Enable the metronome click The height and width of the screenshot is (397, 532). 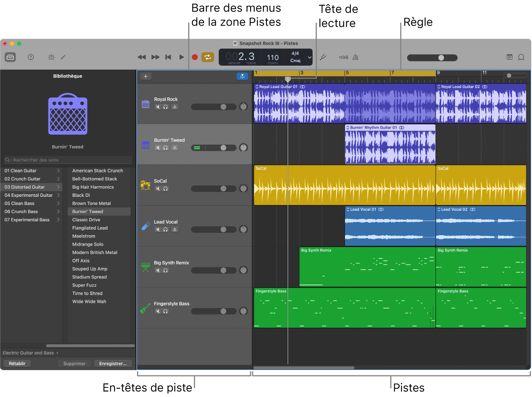click(356, 57)
